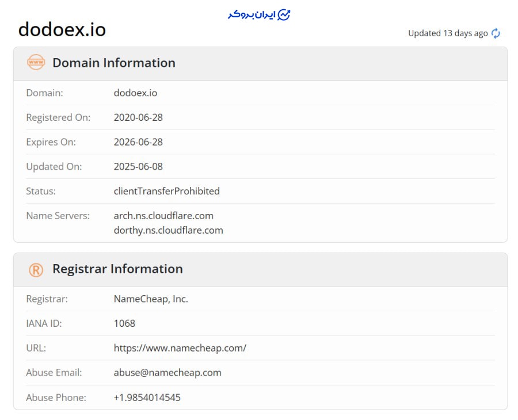Click the Iran Broker logo at top
This screenshot has height=420, width=518.
(259, 15)
